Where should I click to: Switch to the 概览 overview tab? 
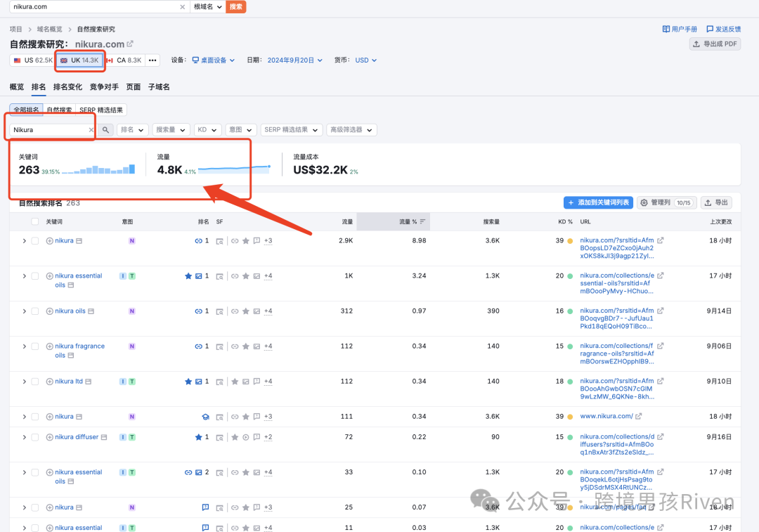tap(16, 86)
